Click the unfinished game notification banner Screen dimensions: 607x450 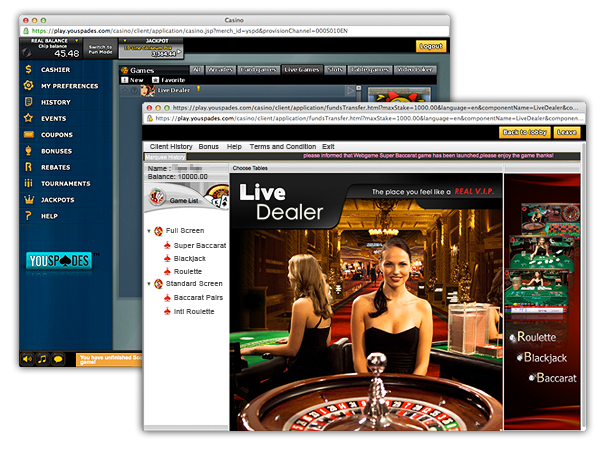pyautogui.click(x=110, y=359)
